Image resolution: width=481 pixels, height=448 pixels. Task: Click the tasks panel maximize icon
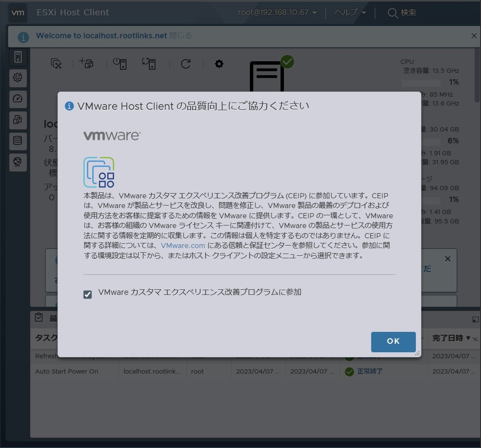(475, 320)
